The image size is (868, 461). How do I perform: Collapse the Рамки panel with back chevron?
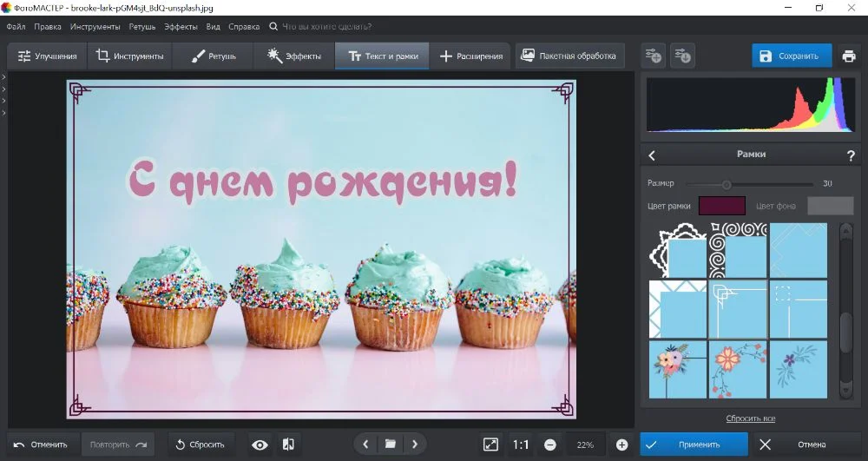pyautogui.click(x=653, y=155)
